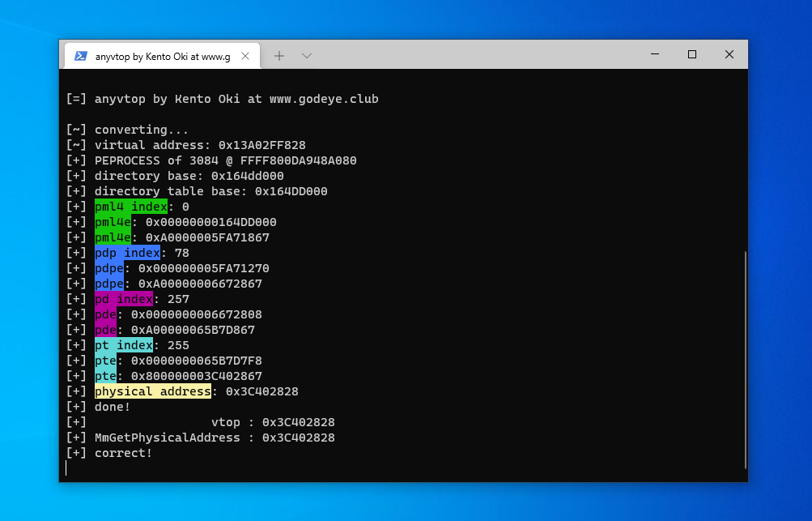Image resolution: width=812 pixels, height=521 pixels.
Task: Click pml4e value 0xA0000005FA71867
Action: 207,237
